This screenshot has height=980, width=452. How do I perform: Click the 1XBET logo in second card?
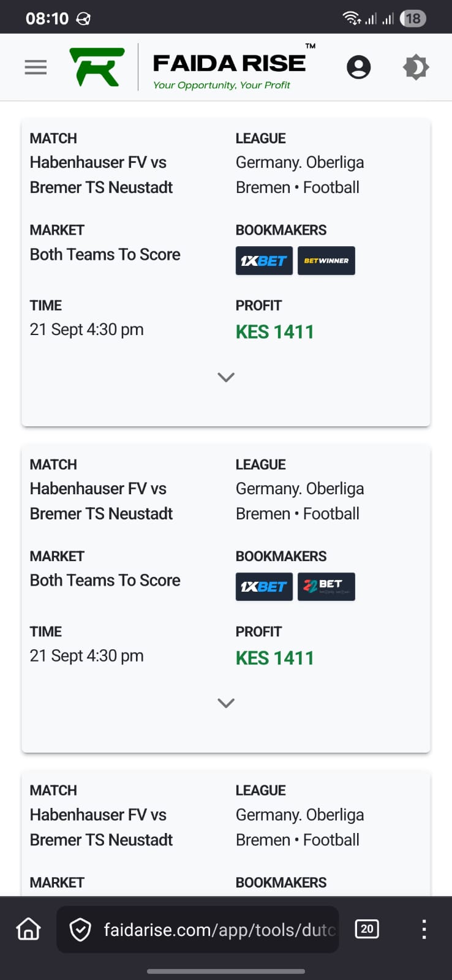[264, 587]
